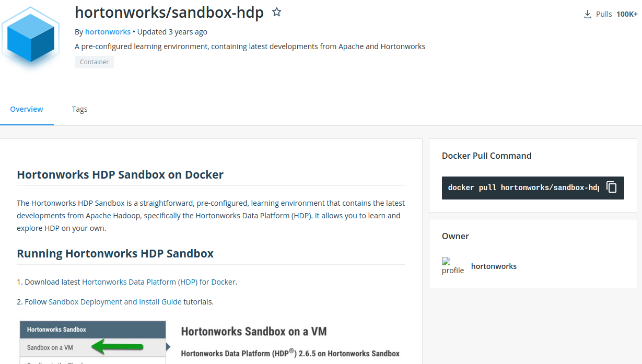Viewport: 642px width, 364px height.
Task: Click the Updated 3 years ago text
Action: [x=172, y=32]
